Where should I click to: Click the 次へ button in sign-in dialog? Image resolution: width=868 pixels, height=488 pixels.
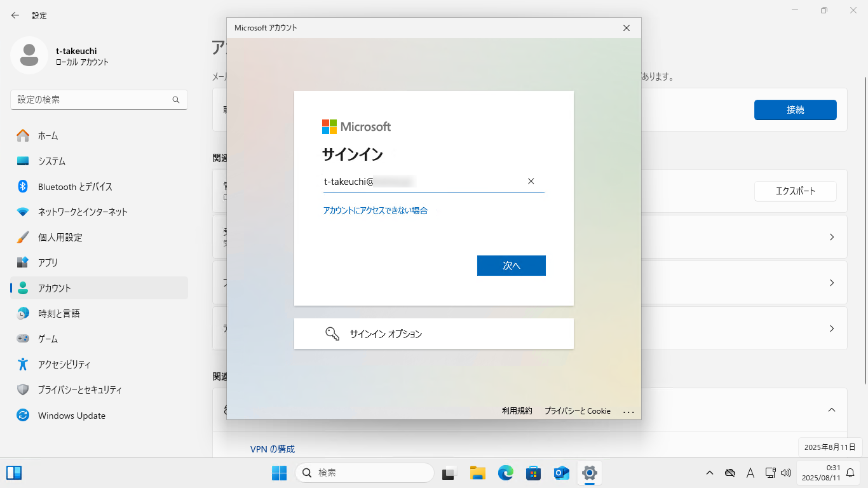(512, 266)
